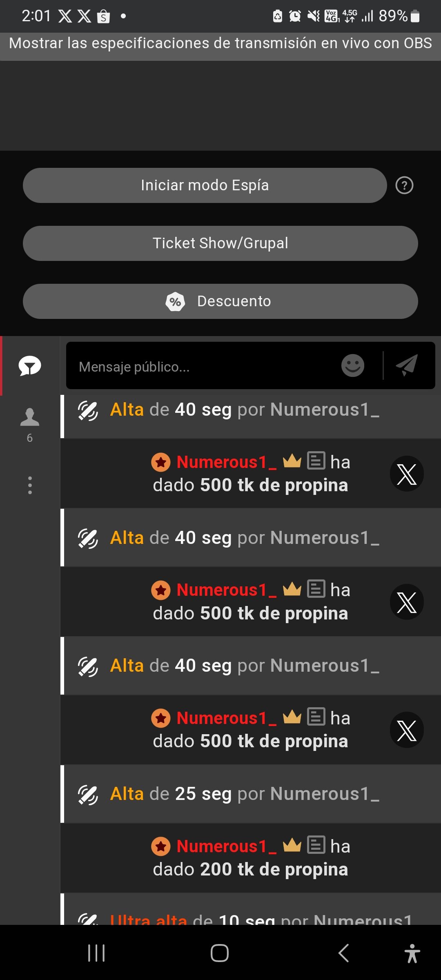Image resolution: width=441 pixels, height=980 pixels.
Task: Tap Numerous1_ username in the 200 tk tip
Action: pyautogui.click(x=226, y=846)
